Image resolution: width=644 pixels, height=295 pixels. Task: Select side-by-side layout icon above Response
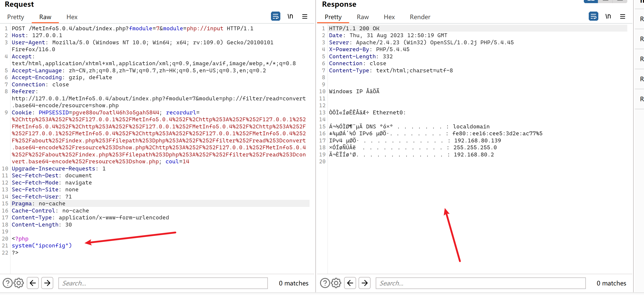(x=591, y=1)
